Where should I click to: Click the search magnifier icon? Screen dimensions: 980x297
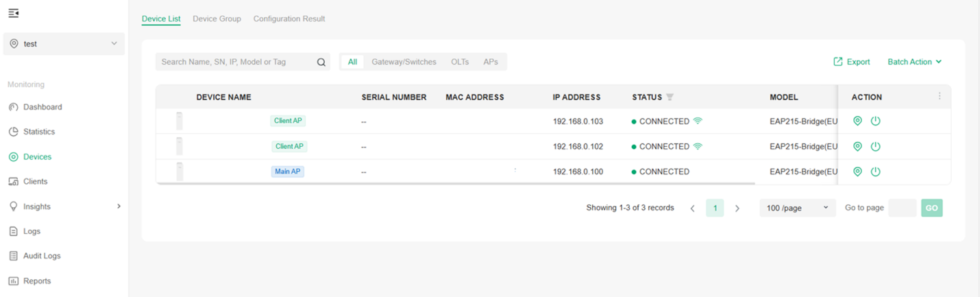tap(321, 62)
